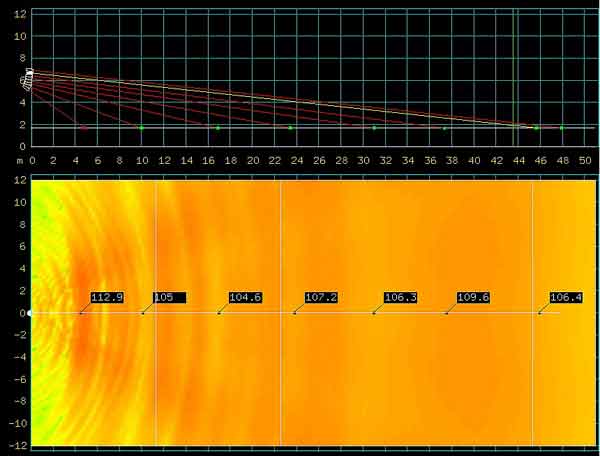Click the 107.2 SPL value label
600x456 pixels.
pos(321,297)
